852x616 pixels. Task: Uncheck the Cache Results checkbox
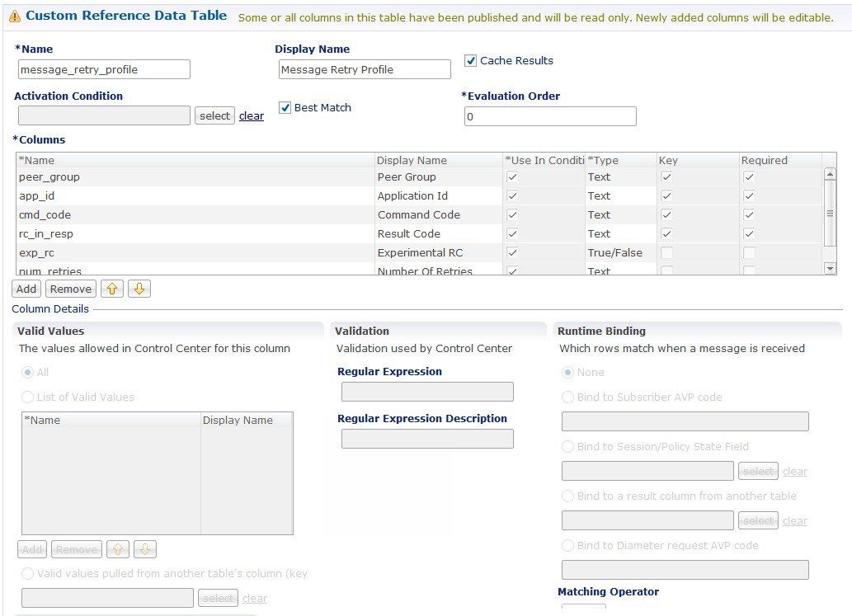click(469, 59)
